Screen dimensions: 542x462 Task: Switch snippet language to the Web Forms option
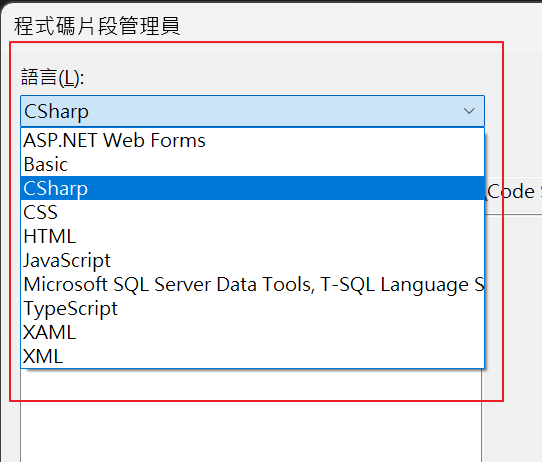[x=252, y=140]
